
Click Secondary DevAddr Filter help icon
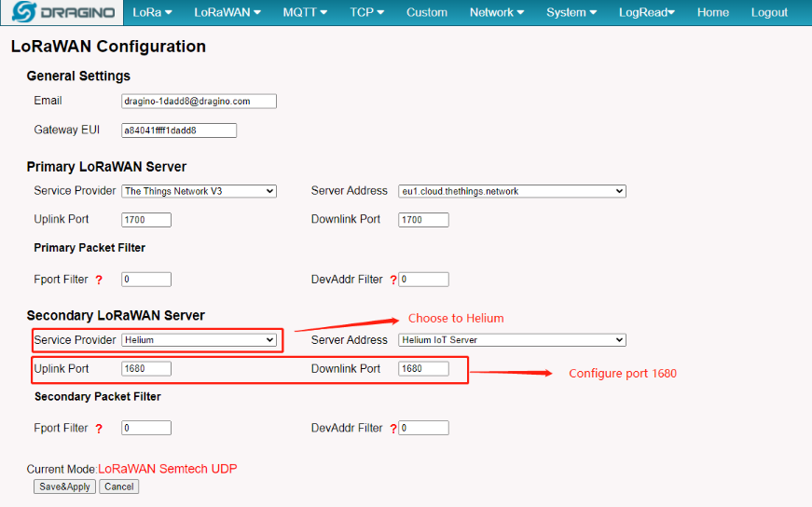point(393,429)
